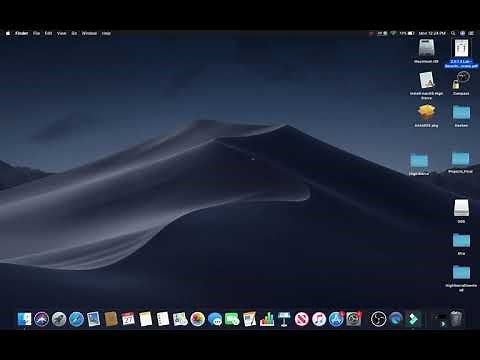
Task: Open the App Store in Dock
Action: click(336, 319)
